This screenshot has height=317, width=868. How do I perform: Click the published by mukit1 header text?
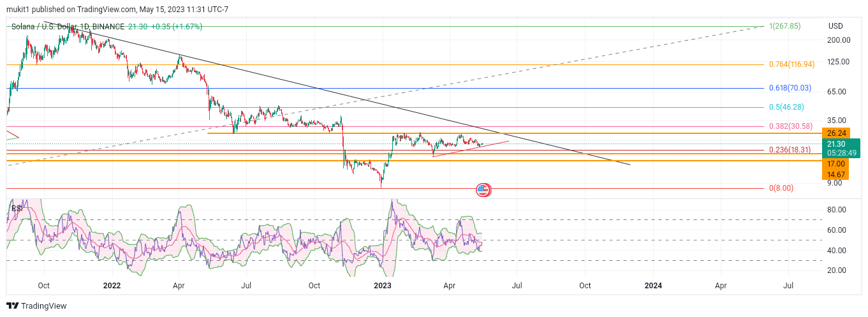(116, 10)
